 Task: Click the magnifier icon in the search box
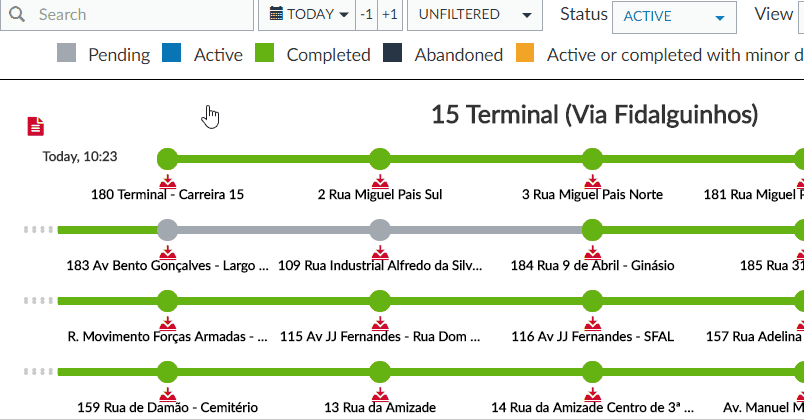18,15
